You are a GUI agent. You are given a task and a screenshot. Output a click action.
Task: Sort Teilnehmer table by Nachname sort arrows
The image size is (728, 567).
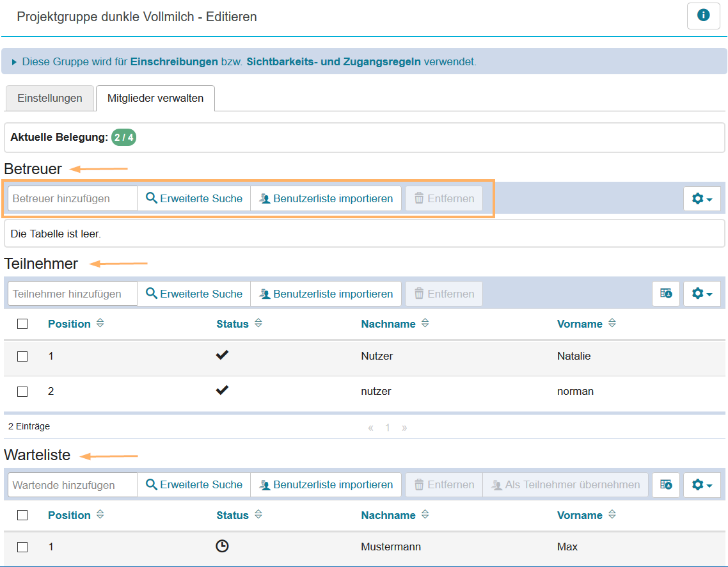[x=425, y=324]
